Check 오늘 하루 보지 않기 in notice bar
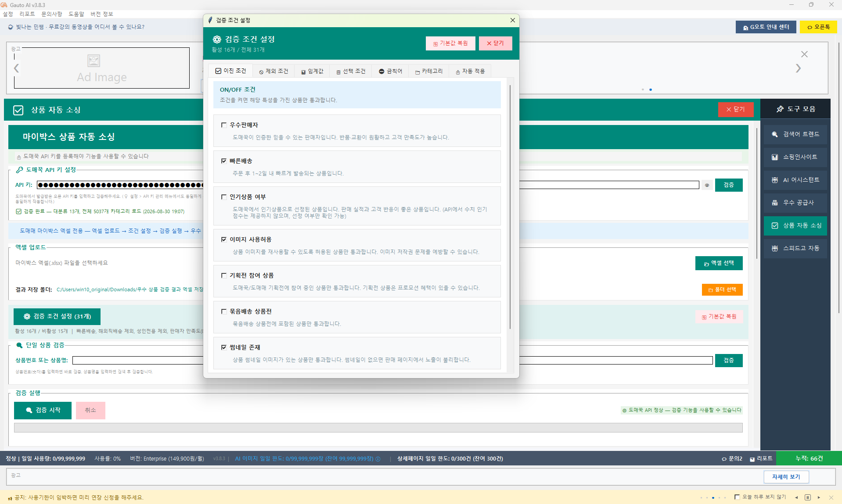 coord(737,497)
